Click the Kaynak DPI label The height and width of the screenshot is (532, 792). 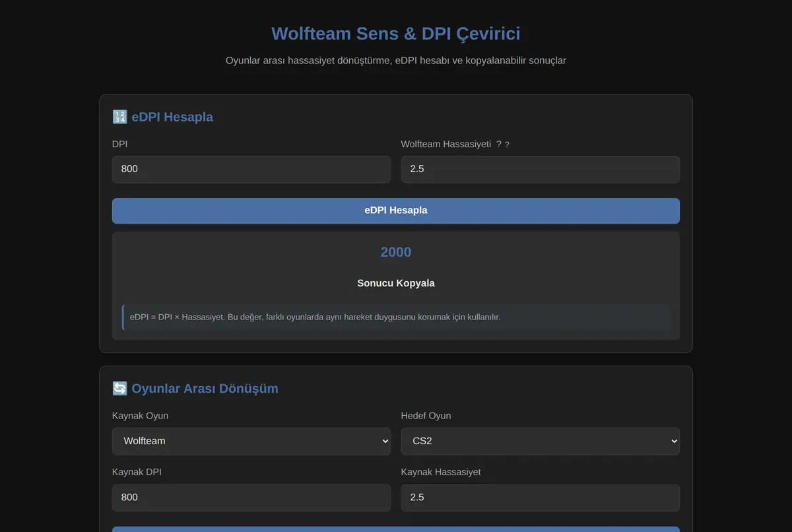[137, 472]
